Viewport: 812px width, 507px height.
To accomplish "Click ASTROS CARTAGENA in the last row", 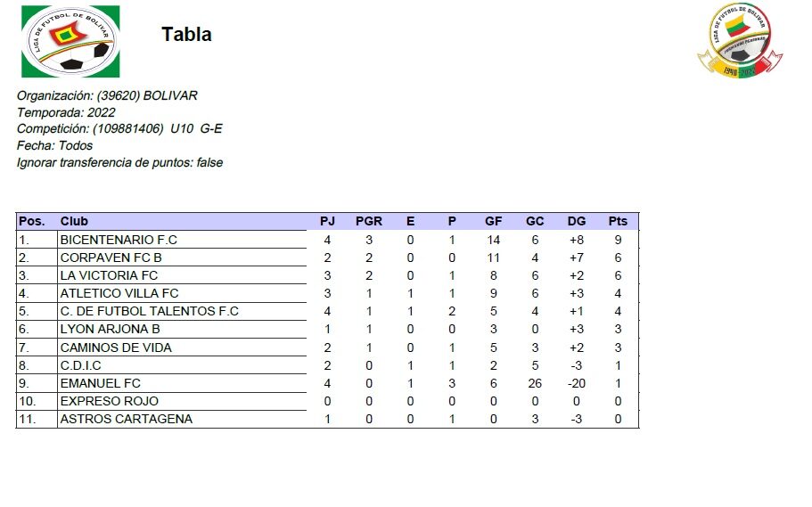I will (126, 419).
